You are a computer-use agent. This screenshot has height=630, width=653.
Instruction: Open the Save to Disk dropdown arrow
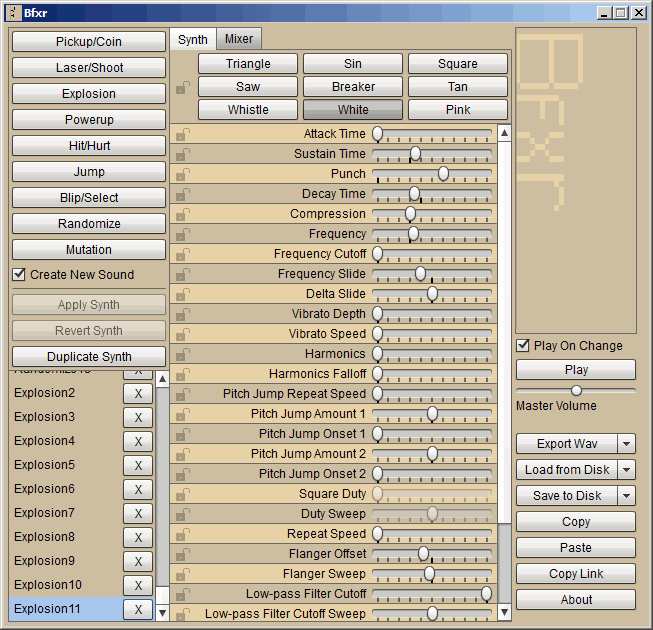pos(626,496)
